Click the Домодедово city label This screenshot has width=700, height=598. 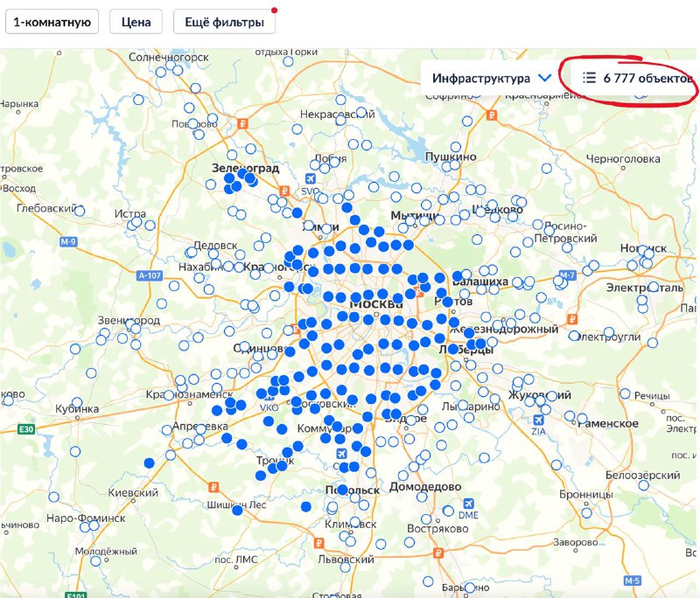[x=425, y=486]
